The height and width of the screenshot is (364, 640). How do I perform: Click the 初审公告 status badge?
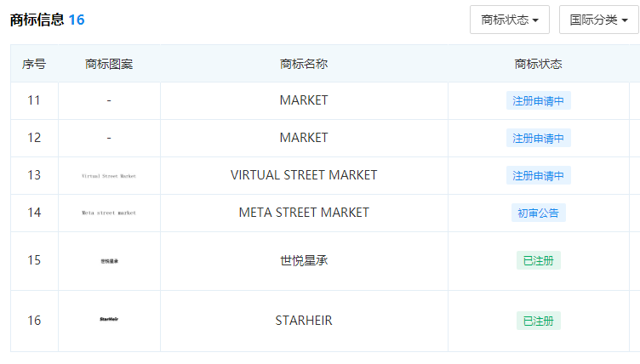click(538, 213)
